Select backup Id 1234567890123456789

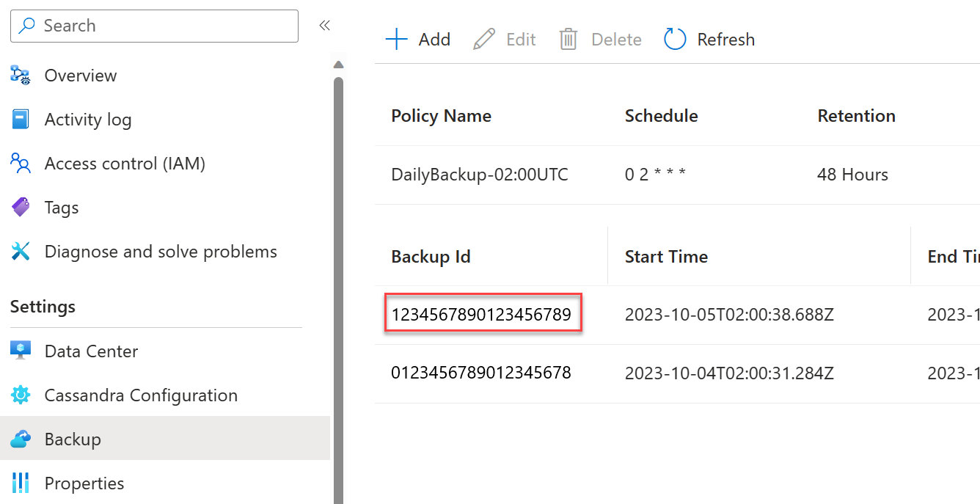pos(481,315)
